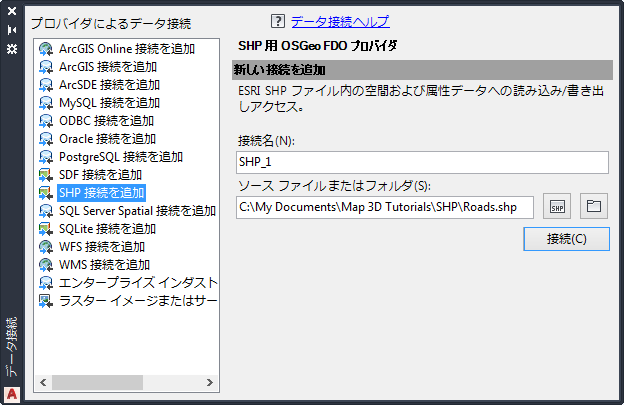Click the ラスター イメージ connection icon
Image resolution: width=624 pixels, height=405 pixels.
[46, 301]
